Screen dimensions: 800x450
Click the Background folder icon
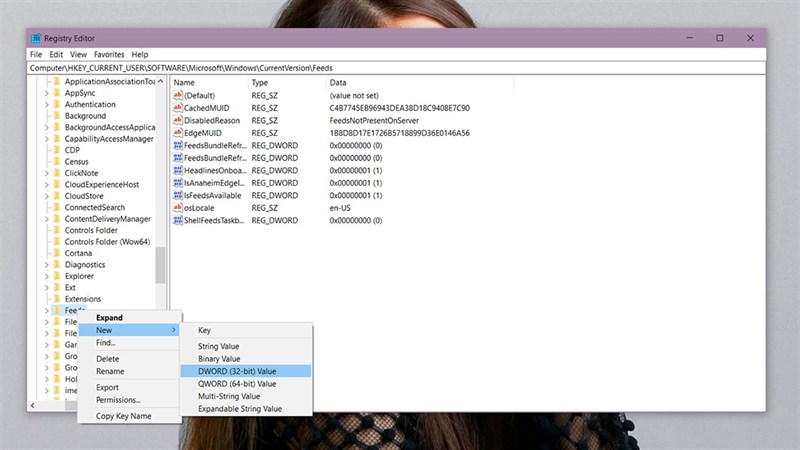pos(57,116)
